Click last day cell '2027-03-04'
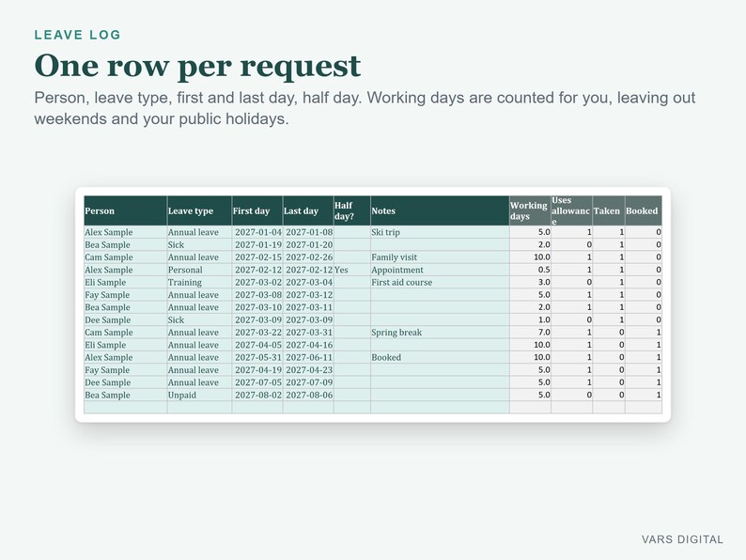746x560 pixels. pyautogui.click(x=308, y=282)
